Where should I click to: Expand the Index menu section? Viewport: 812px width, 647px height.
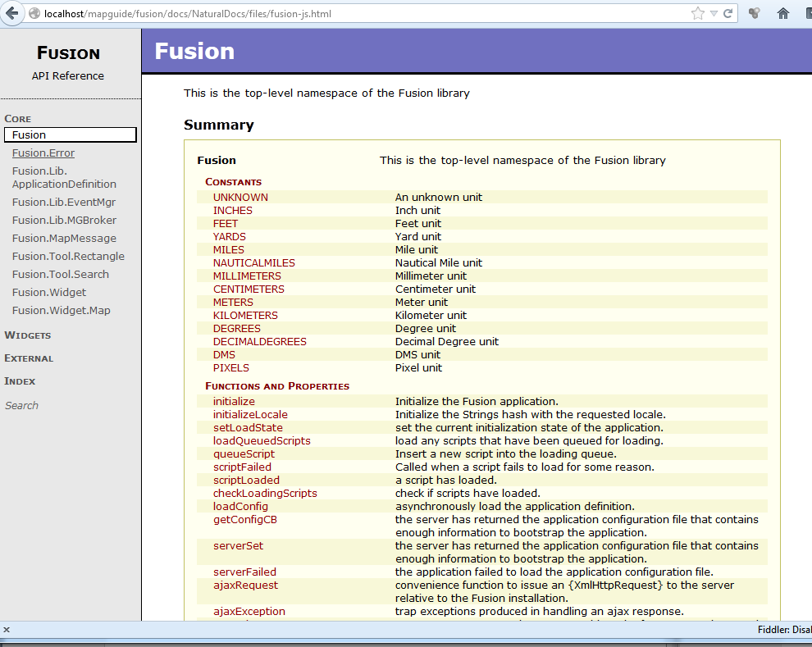20,381
